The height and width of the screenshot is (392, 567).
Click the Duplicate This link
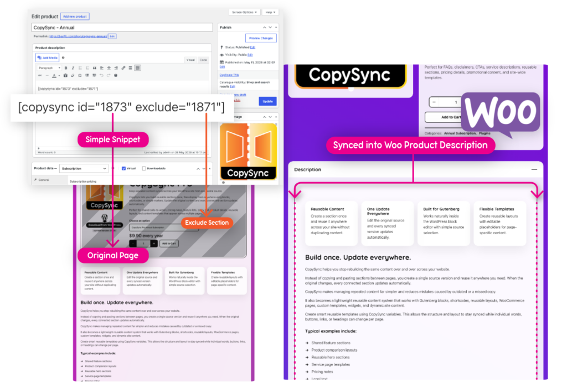(x=229, y=75)
